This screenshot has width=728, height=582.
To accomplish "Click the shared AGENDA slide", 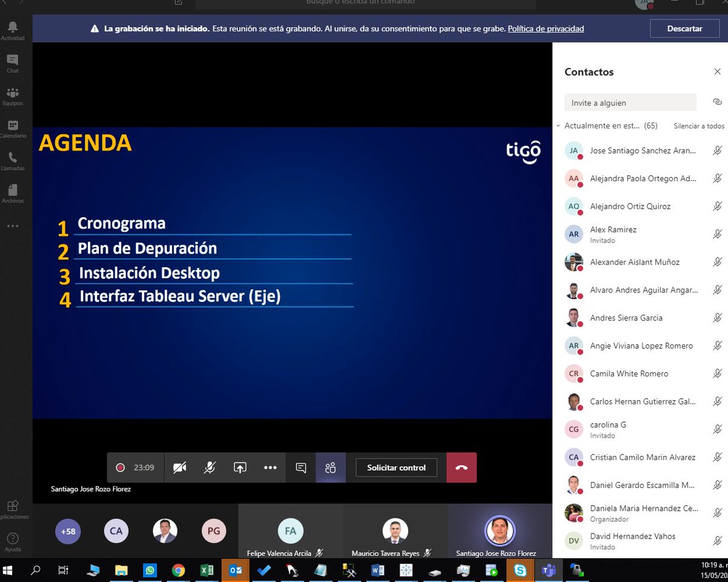I will click(292, 273).
